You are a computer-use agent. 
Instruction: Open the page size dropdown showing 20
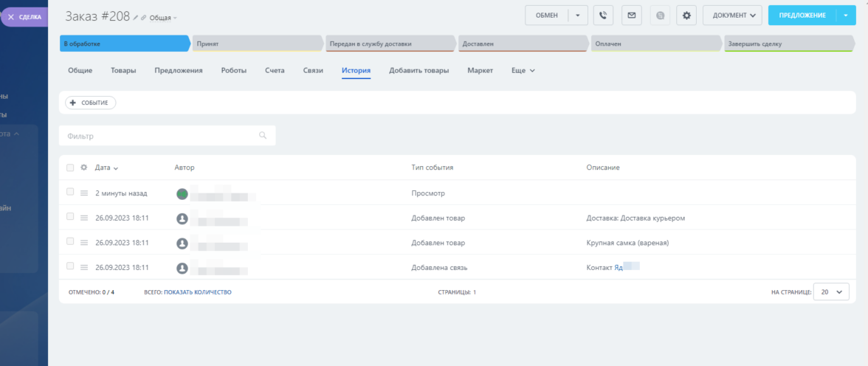[831, 292]
